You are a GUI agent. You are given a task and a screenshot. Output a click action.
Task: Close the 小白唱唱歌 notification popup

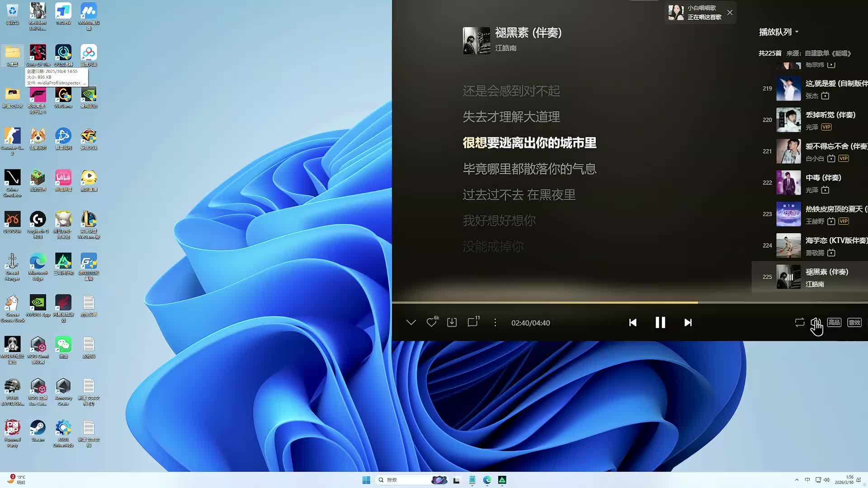(730, 13)
